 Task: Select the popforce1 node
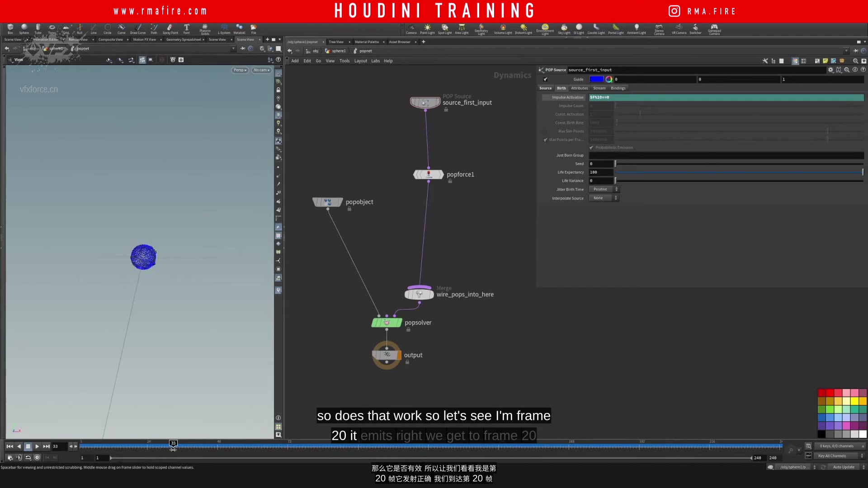click(429, 174)
